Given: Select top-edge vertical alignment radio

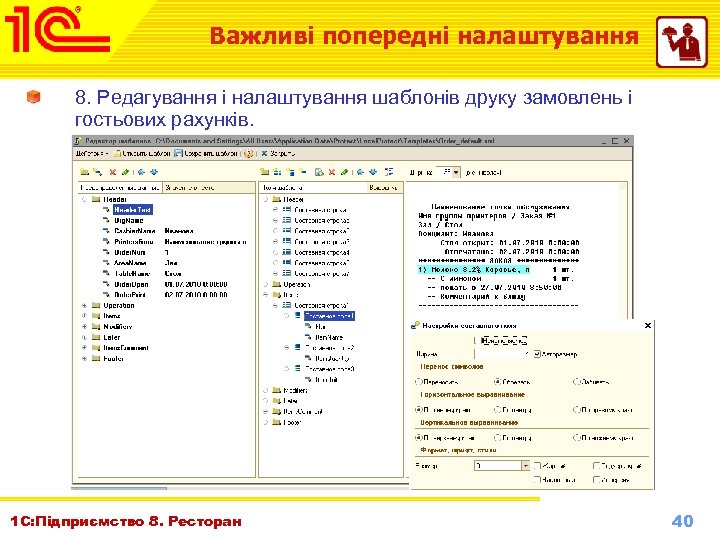Looking at the screenshot, I should pos(418,438).
